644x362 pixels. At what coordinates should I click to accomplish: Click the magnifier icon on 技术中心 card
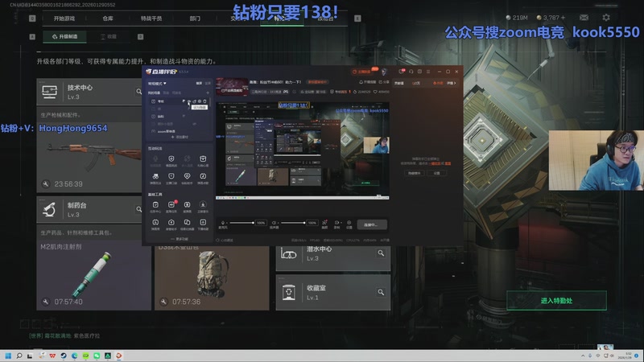pyautogui.click(x=138, y=93)
